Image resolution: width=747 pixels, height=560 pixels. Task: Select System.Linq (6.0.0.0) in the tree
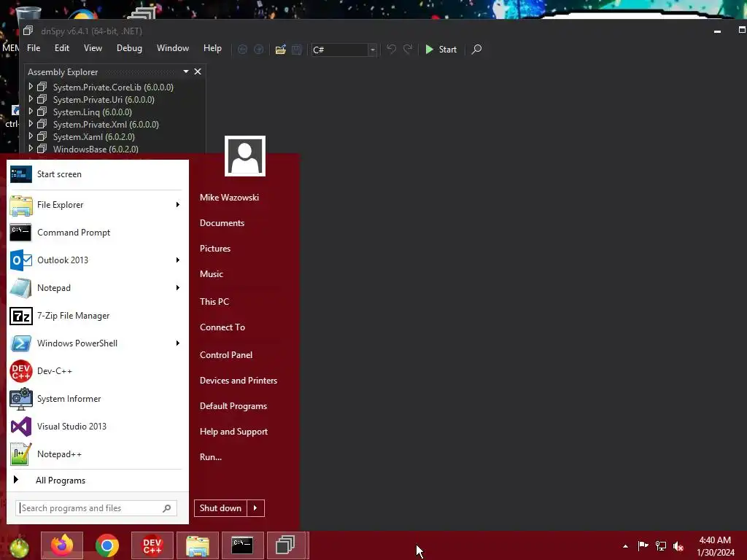pyautogui.click(x=93, y=112)
